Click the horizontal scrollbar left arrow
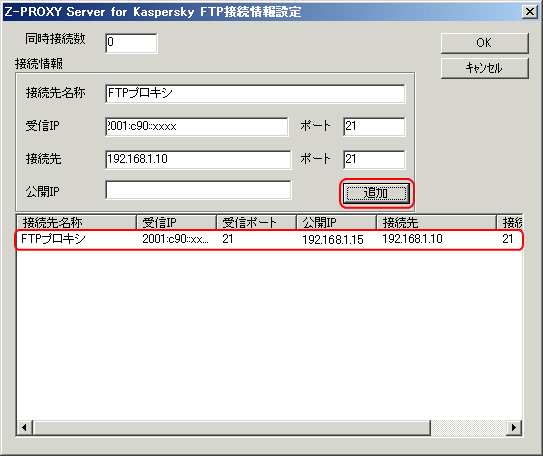The width and height of the screenshot is (543, 456). coord(24,428)
